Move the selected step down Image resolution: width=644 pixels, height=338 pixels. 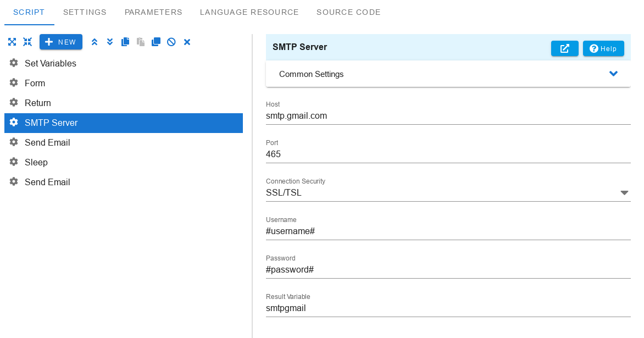click(x=110, y=42)
